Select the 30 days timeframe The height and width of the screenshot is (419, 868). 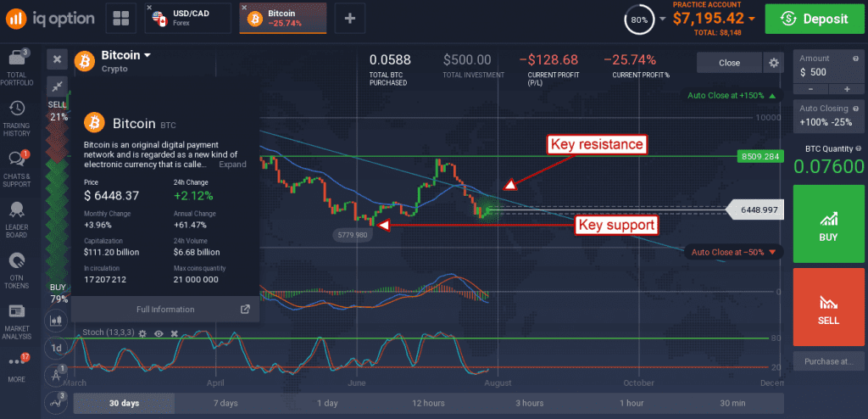[124, 403]
